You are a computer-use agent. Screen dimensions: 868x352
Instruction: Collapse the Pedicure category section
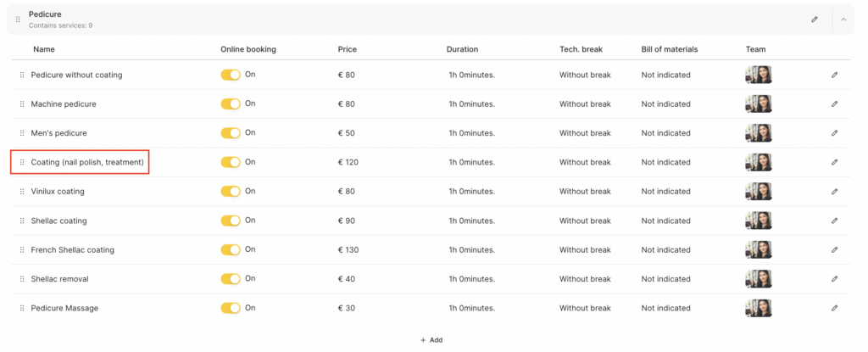(843, 19)
